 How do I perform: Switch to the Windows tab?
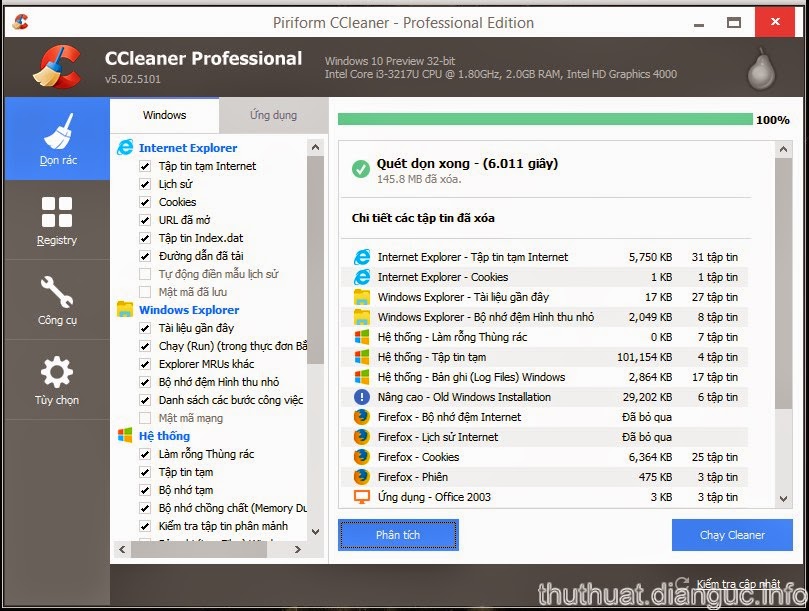(x=165, y=115)
